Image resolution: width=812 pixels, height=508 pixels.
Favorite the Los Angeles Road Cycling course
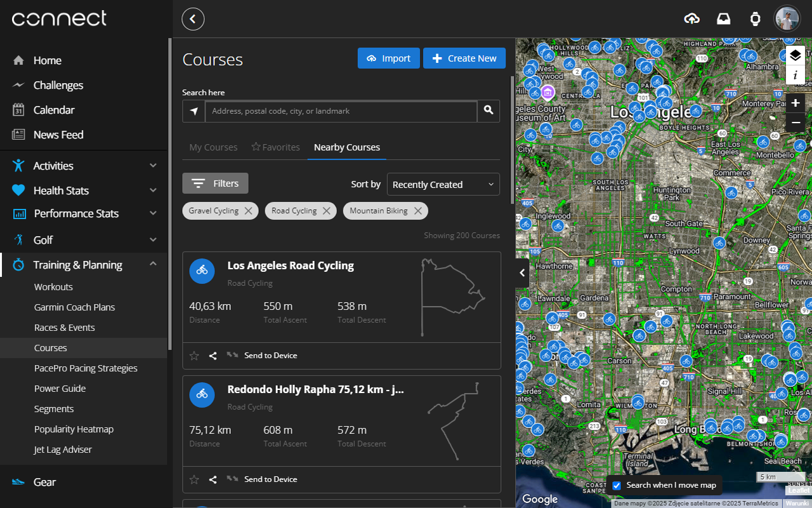pyautogui.click(x=194, y=356)
